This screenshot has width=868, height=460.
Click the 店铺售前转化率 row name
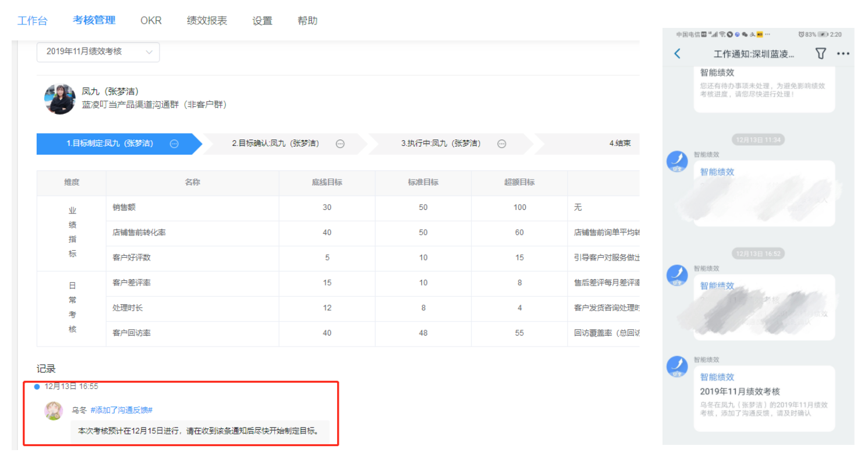coord(139,232)
